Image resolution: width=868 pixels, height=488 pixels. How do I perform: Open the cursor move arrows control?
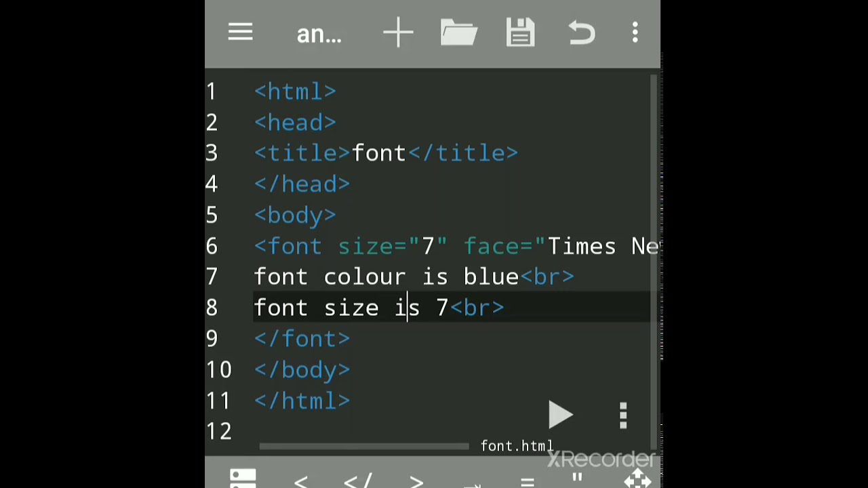coord(637,480)
